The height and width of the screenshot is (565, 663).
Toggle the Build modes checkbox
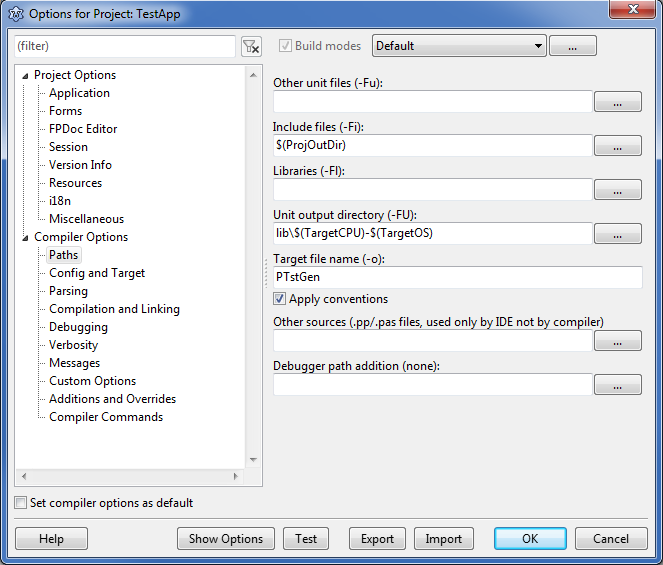[285, 46]
